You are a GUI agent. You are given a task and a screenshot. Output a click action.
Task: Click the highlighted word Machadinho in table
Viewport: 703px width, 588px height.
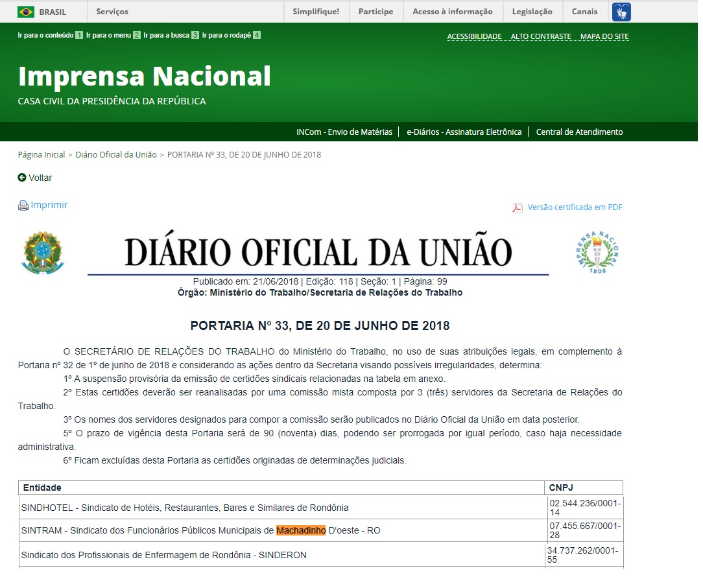click(x=301, y=530)
